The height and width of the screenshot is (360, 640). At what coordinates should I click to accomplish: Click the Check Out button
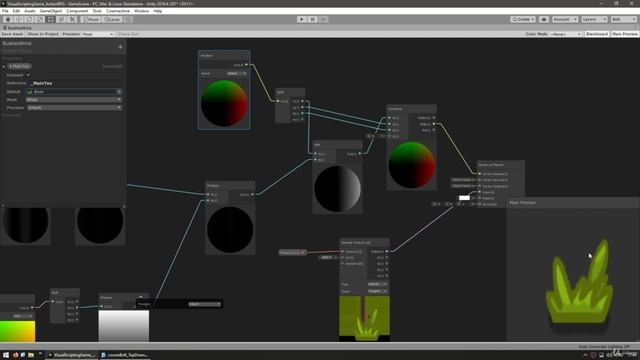point(128,34)
